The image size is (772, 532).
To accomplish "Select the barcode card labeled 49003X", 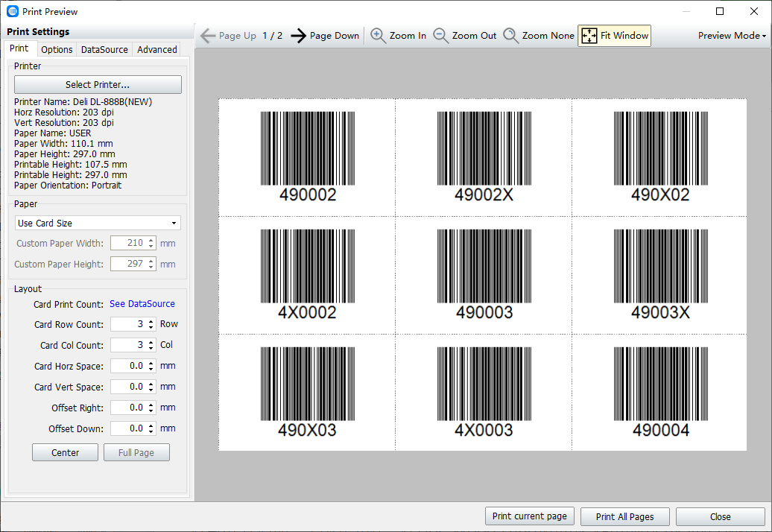I will click(660, 275).
